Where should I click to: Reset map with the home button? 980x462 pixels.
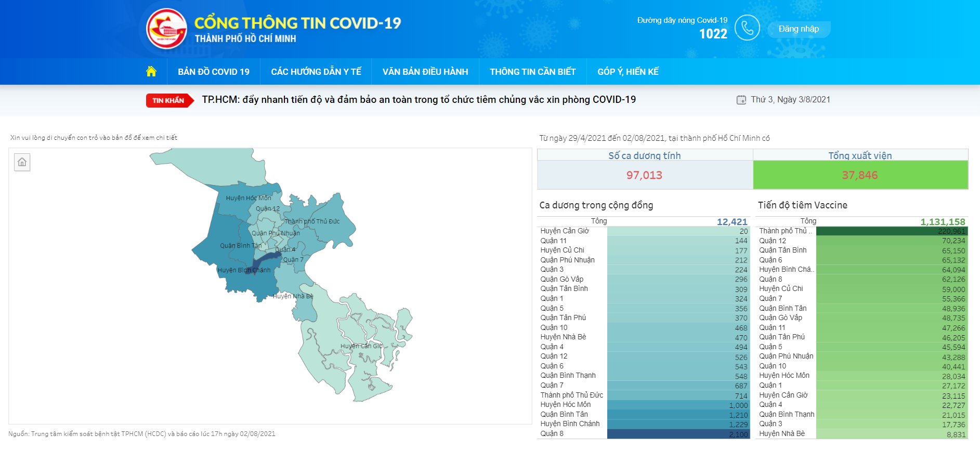point(22,162)
